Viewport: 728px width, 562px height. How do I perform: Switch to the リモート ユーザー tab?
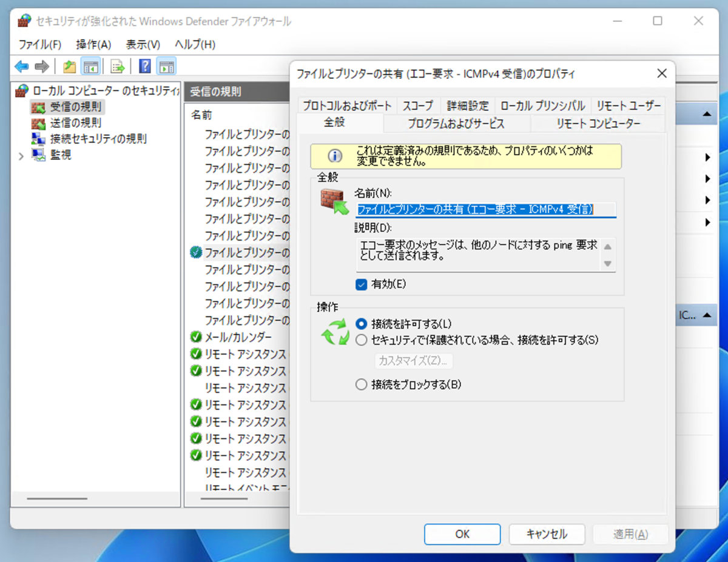click(x=628, y=105)
